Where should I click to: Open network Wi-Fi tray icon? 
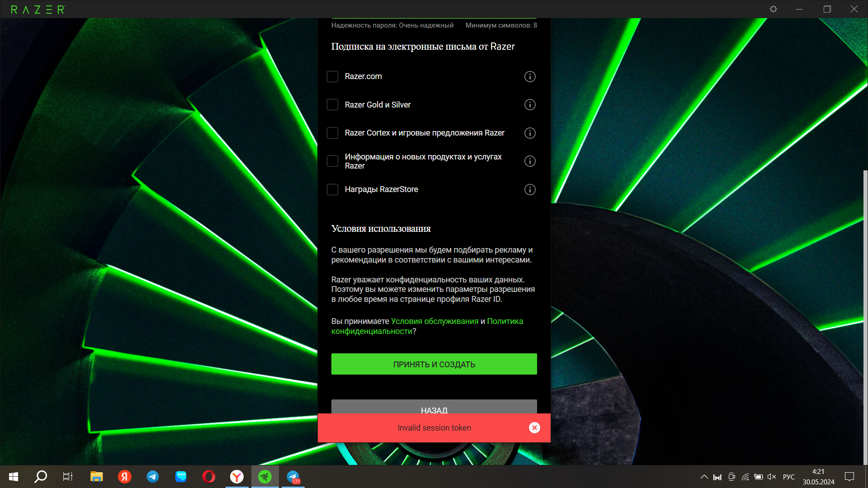pyautogui.click(x=745, y=477)
